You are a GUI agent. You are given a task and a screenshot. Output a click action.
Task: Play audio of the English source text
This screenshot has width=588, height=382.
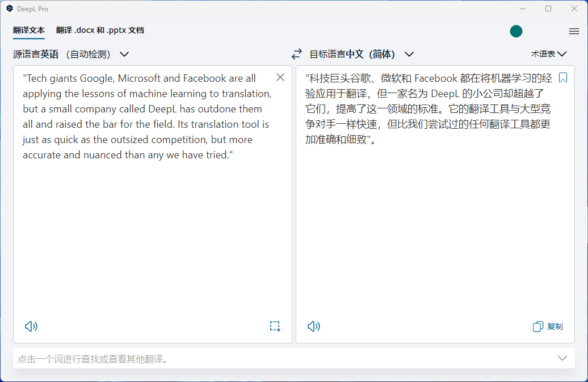[31, 326]
